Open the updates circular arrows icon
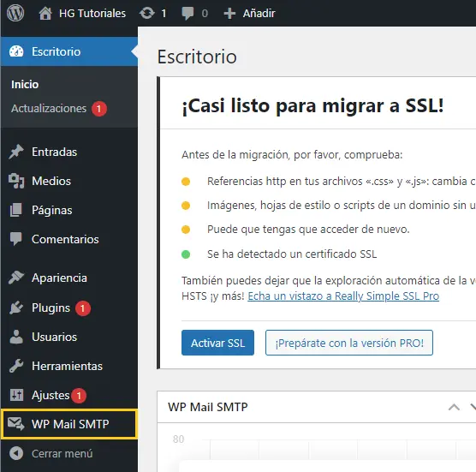Screen dimensions: 476x472 [x=147, y=14]
